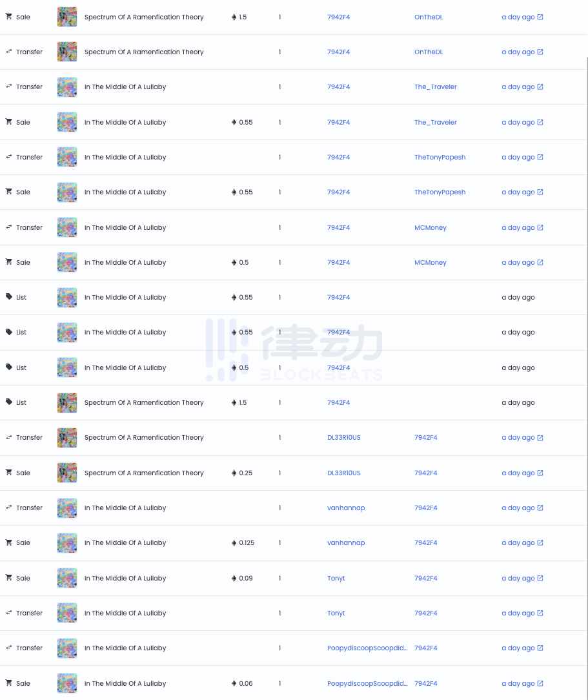Click the price value 0.25
The image size is (588, 700).
[245, 473]
